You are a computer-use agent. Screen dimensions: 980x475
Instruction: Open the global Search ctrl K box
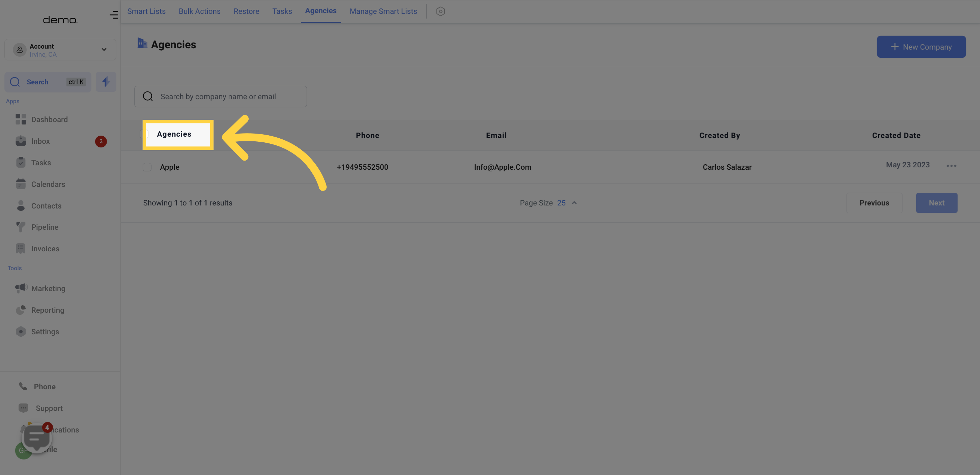(x=48, y=82)
